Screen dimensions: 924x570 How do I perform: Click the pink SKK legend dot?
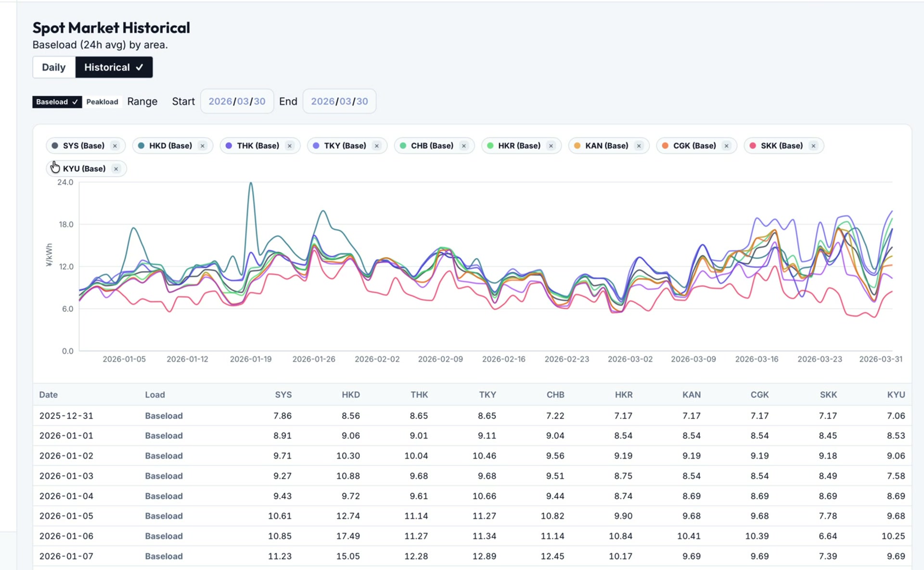pyautogui.click(x=754, y=145)
